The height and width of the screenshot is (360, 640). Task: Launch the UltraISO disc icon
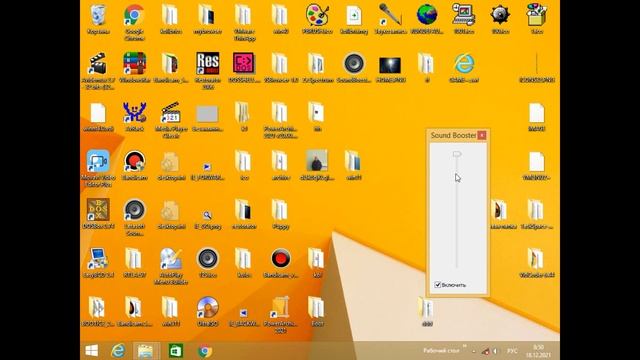click(207, 307)
